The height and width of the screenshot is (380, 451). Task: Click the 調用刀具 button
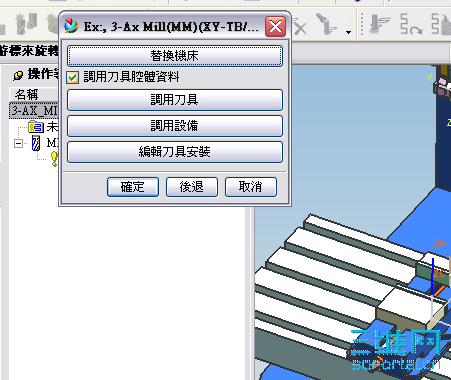(x=175, y=100)
